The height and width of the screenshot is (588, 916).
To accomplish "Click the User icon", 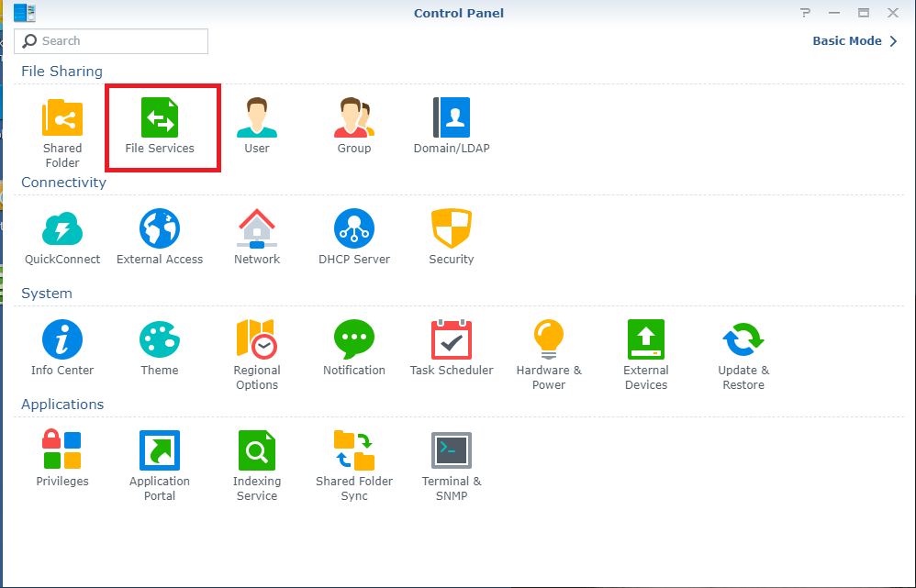I will (257, 119).
